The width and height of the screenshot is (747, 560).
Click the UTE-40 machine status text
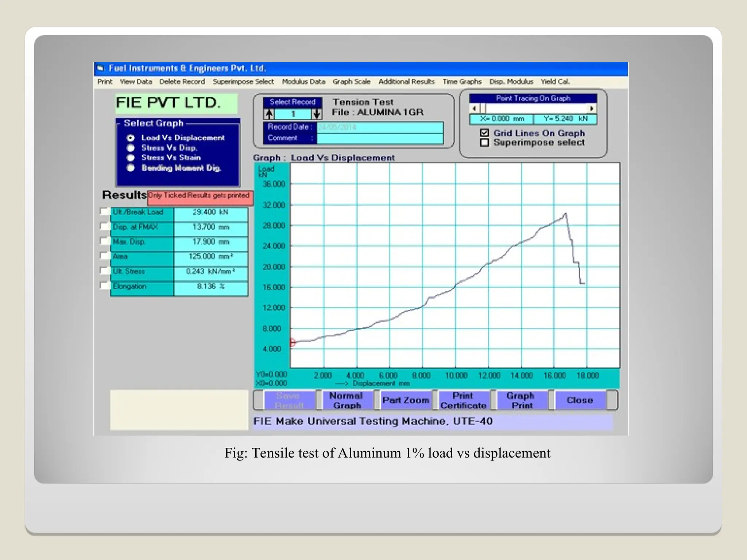pyautogui.click(x=373, y=421)
